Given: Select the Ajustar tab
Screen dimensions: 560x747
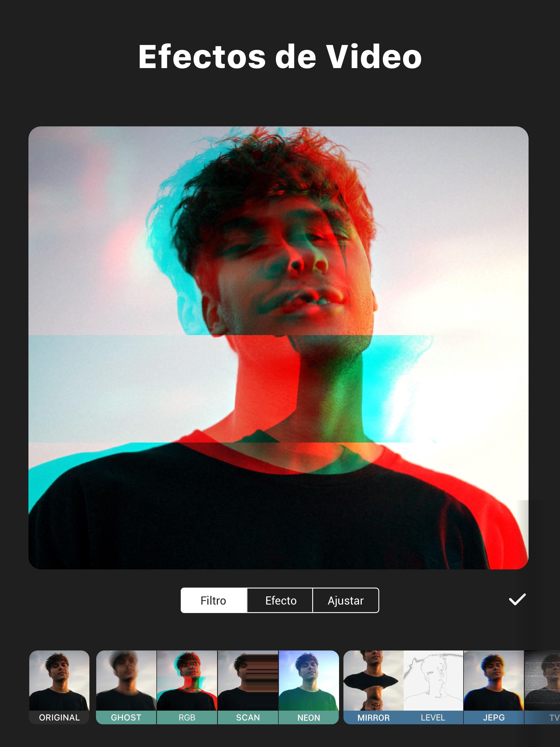Looking at the screenshot, I should (346, 600).
